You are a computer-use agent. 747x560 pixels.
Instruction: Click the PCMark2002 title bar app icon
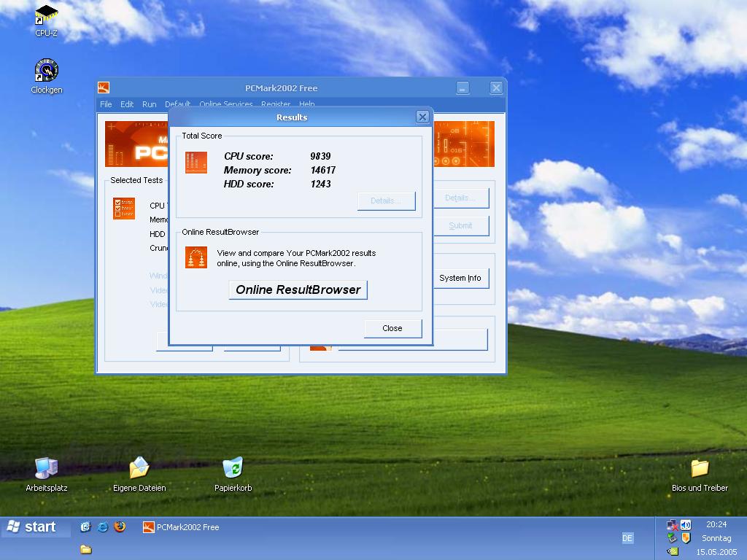point(104,87)
